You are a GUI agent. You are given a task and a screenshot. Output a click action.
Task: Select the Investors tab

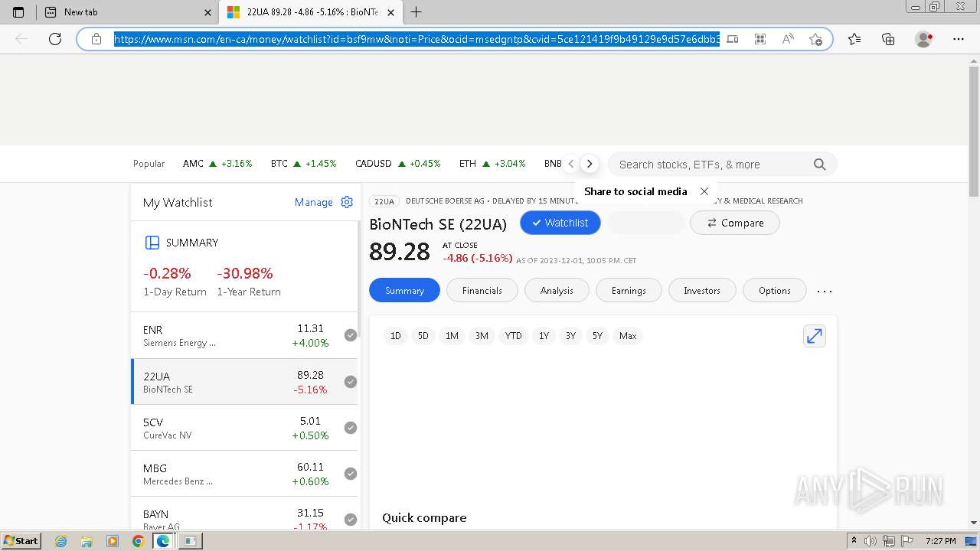click(x=702, y=291)
